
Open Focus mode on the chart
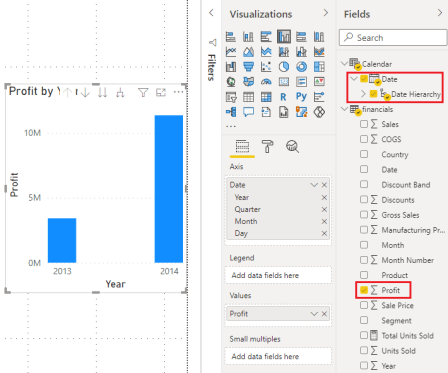click(161, 92)
